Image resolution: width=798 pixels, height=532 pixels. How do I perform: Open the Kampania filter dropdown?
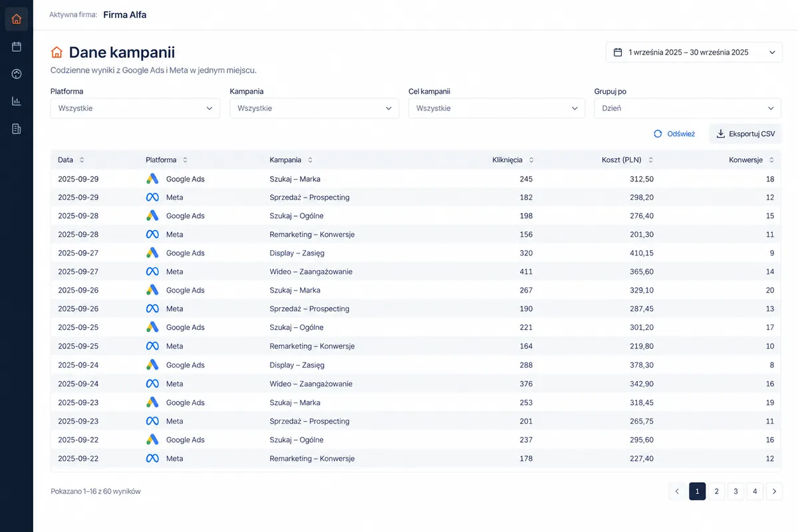pyautogui.click(x=315, y=108)
